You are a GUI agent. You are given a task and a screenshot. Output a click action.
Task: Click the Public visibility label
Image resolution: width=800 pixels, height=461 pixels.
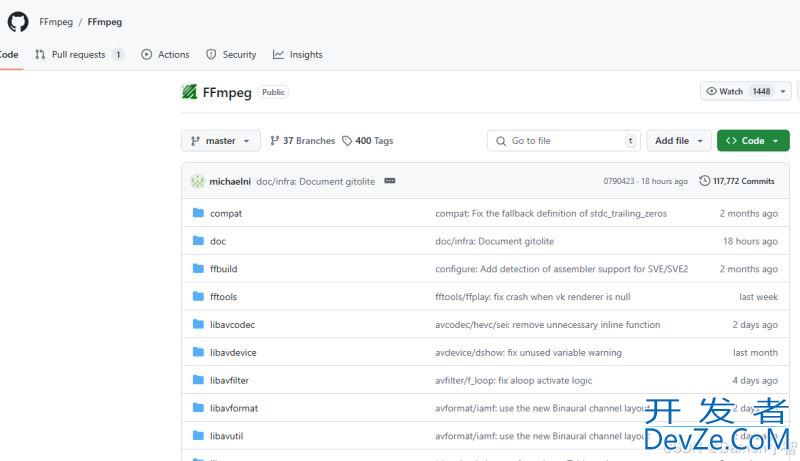tap(273, 92)
